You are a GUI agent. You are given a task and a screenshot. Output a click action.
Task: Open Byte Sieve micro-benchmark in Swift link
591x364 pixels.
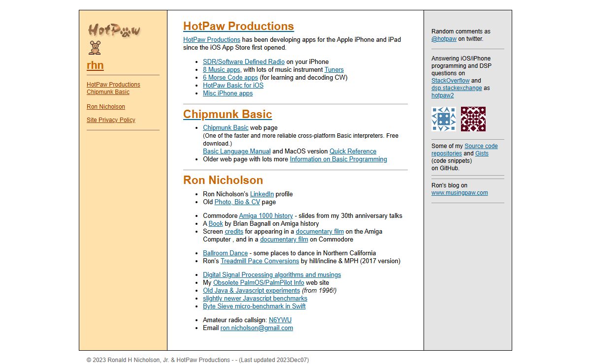(x=254, y=306)
